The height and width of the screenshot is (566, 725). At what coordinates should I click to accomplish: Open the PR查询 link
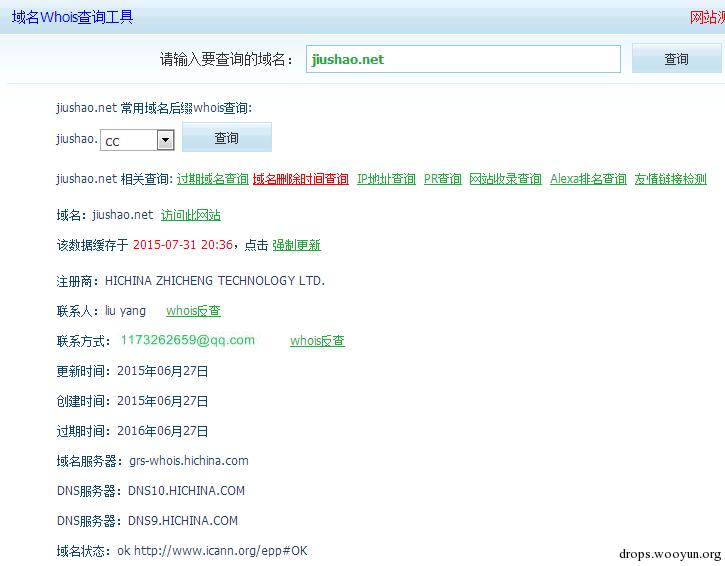pos(442,179)
